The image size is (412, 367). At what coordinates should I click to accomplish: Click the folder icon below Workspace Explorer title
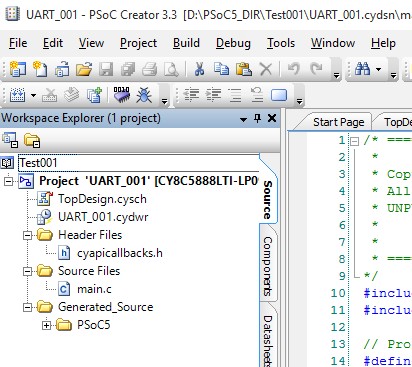click(32, 140)
